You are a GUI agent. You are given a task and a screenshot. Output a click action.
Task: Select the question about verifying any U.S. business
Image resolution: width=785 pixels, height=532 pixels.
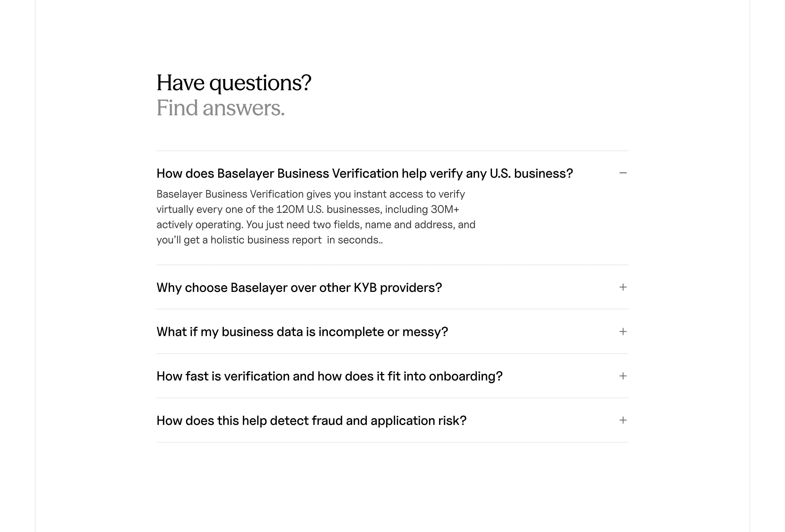tap(364, 173)
